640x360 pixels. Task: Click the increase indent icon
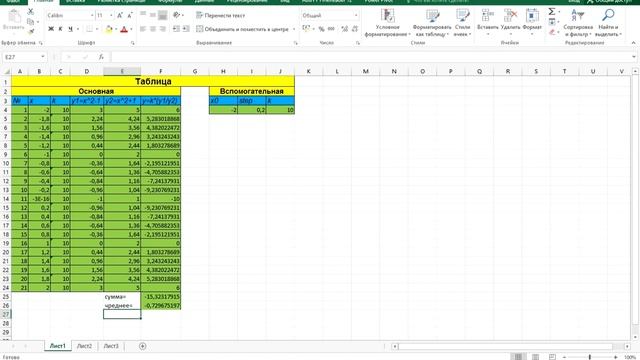186,29
